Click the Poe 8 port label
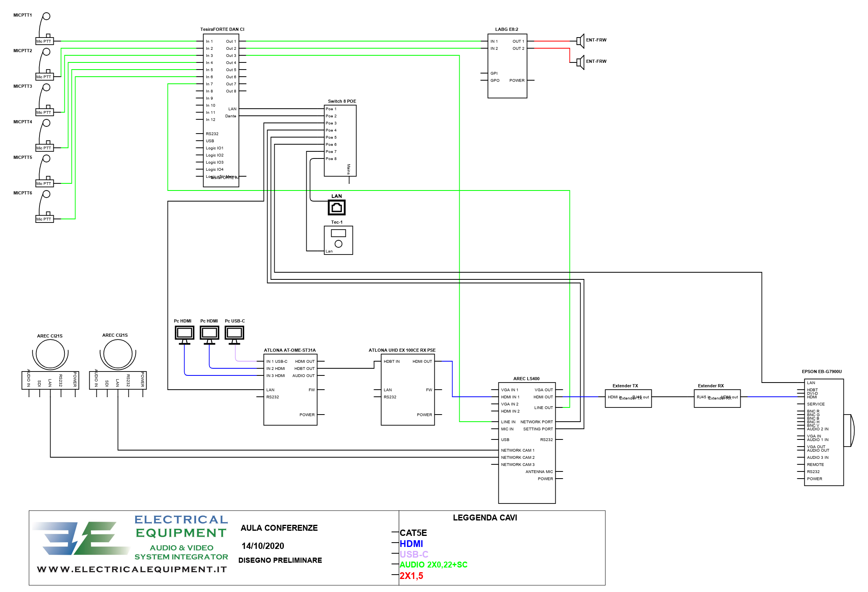The width and height of the screenshot is (868, 592). pos(331,159)
